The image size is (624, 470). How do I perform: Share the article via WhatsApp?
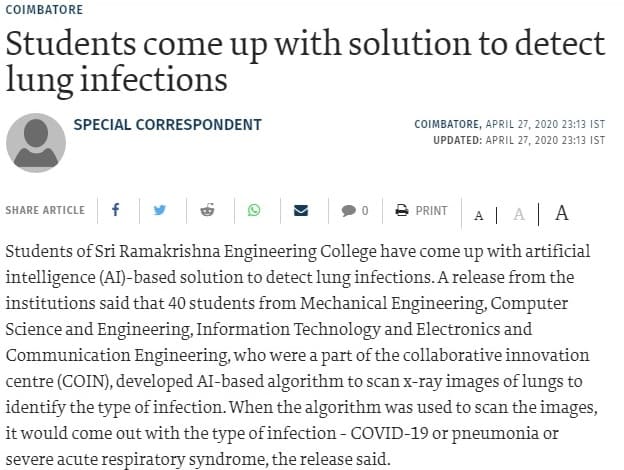[254, 210]
